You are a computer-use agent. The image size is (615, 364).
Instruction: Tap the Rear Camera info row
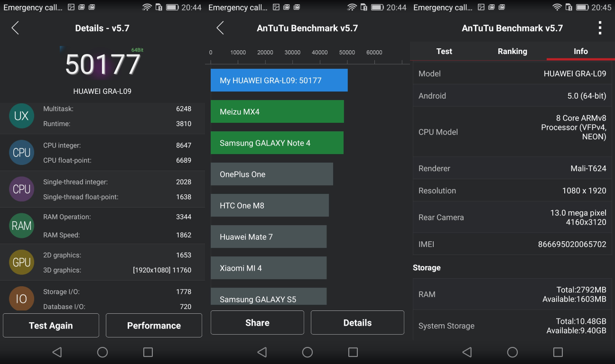pyautogui.click(x=512, y=217)
